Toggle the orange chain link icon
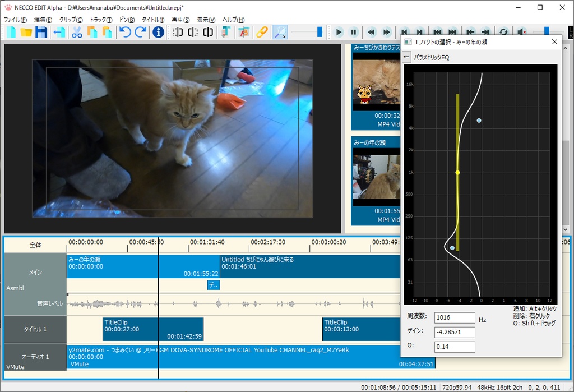 tap(262, 32)
